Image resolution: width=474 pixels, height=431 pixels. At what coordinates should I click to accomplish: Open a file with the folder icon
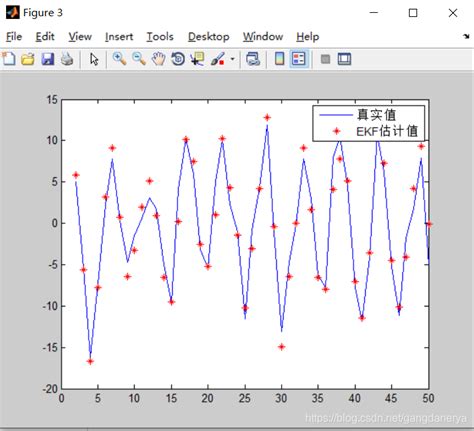point(28,59)
